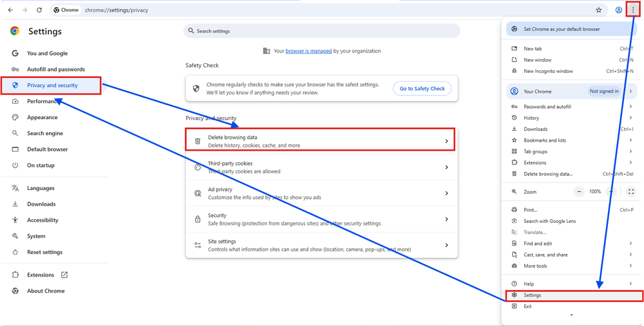
Task: Open Downloads in the settings sidebar
Action: coord(41,204)
